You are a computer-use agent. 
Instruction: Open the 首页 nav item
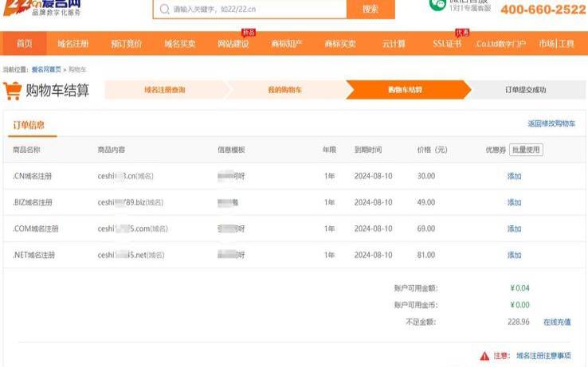[25, 44]
